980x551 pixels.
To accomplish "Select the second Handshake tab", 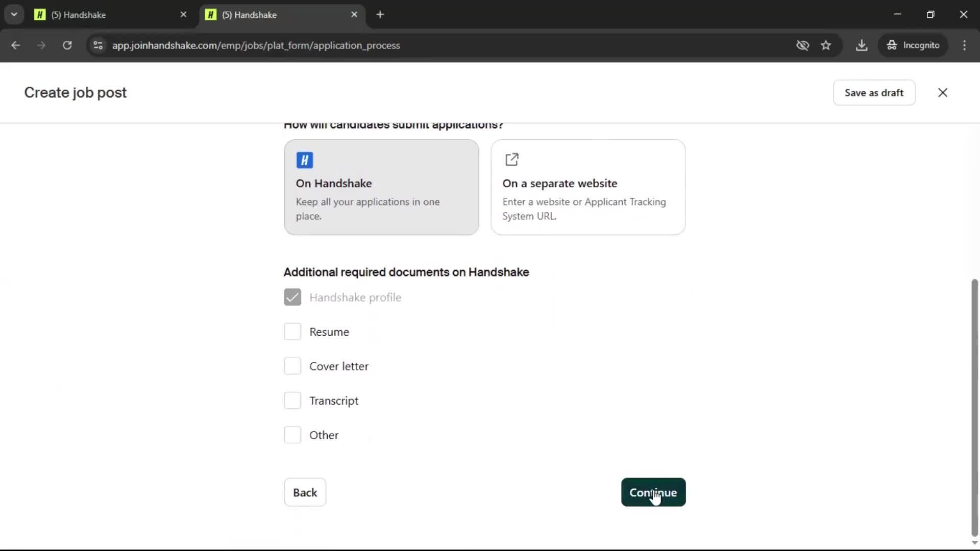I will click(282, 15).
